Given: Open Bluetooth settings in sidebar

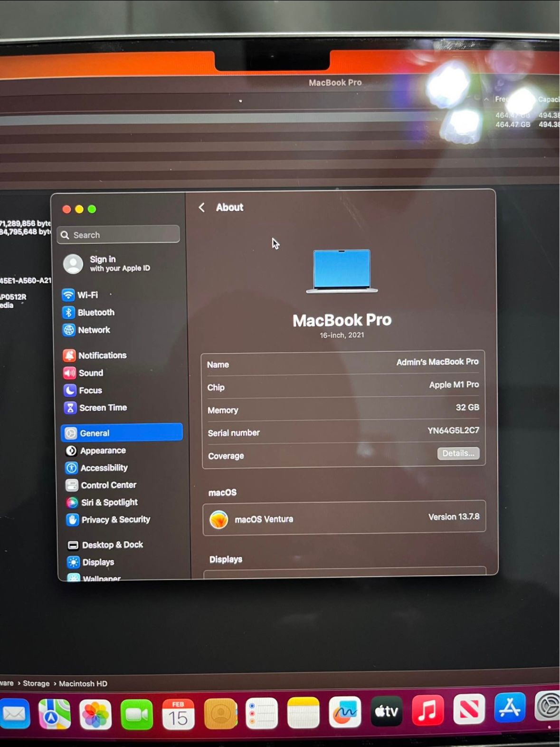Looking at the screenshot, I should coord(89,313).
